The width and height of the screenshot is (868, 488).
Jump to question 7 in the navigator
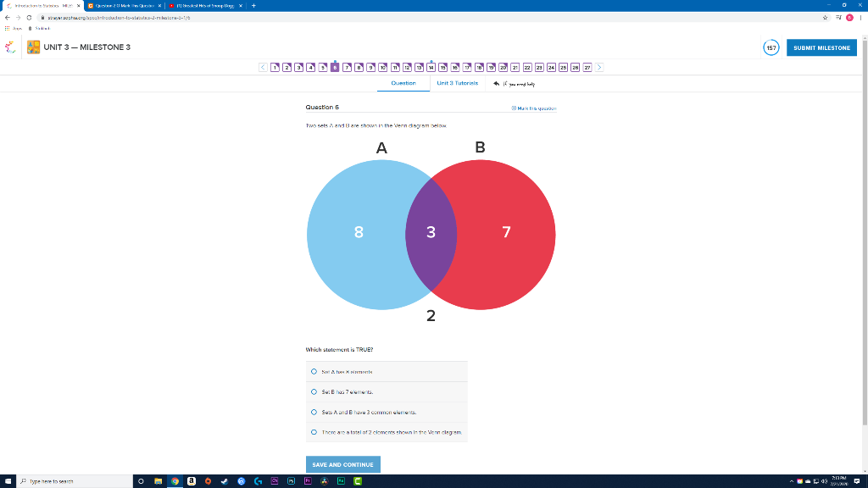[347, 68]
